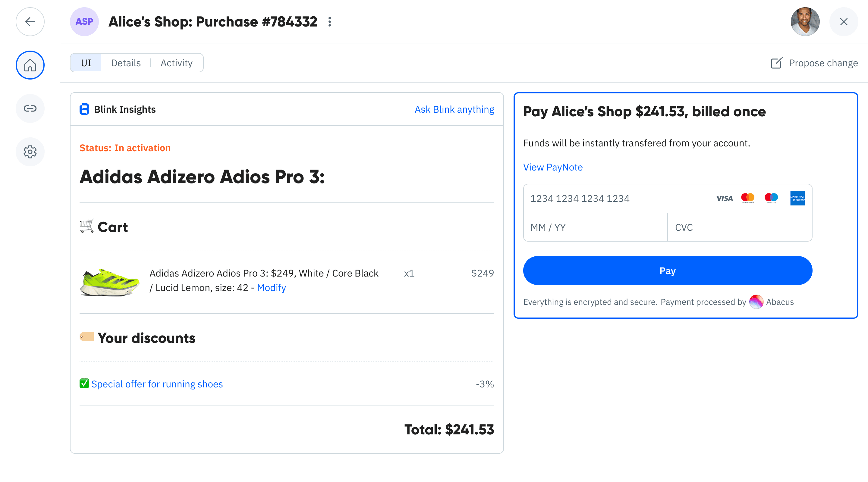This screenshot has width=868, height=482.
Task: Switch to the Activity tab
Action: tap(176, 63)
